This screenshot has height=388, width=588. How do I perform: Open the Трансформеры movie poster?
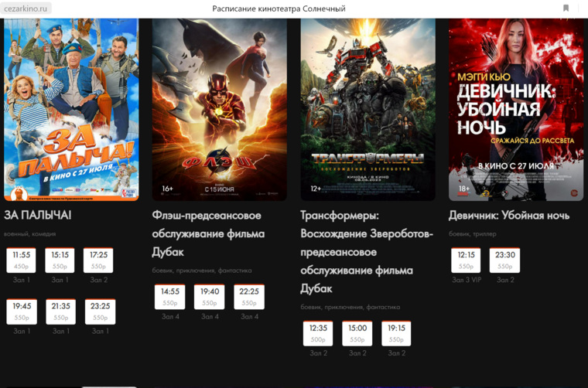pos(367,109)
